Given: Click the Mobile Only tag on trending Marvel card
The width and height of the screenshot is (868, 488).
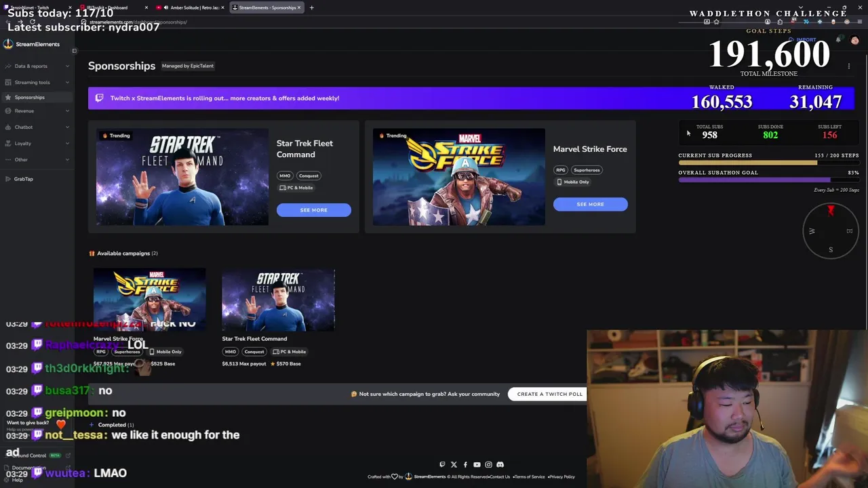Looking at the screenshot, I should coord(573,182).
